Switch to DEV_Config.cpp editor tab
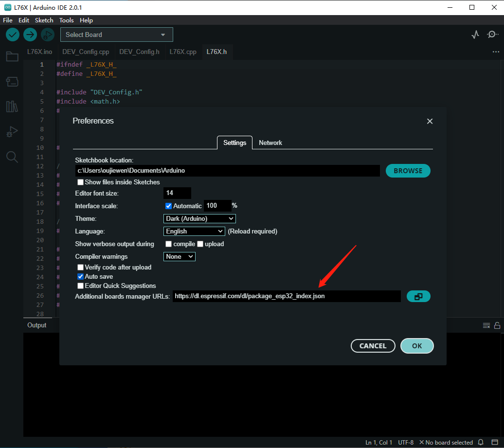504x448 pixels. pos(86,52)
